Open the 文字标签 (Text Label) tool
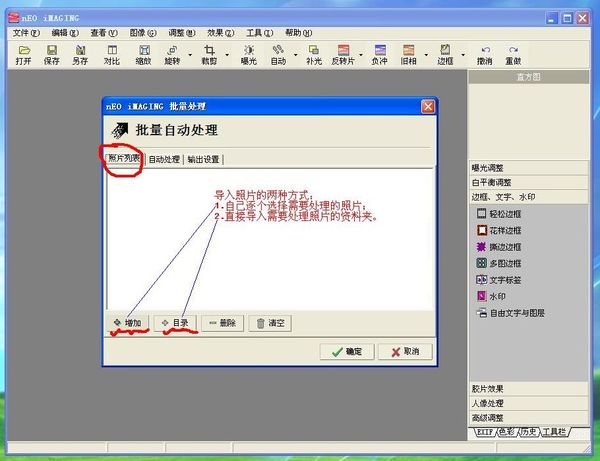 click(504, 280)
